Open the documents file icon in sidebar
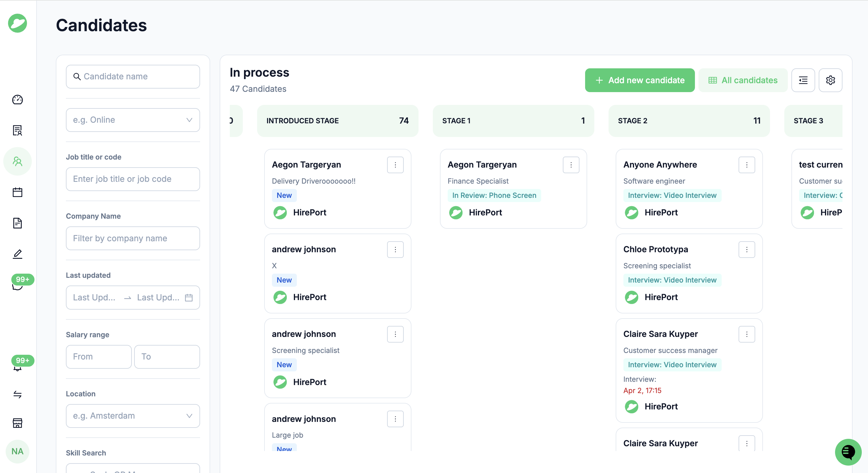Viewport: 868px width, 473px height. 18,223
